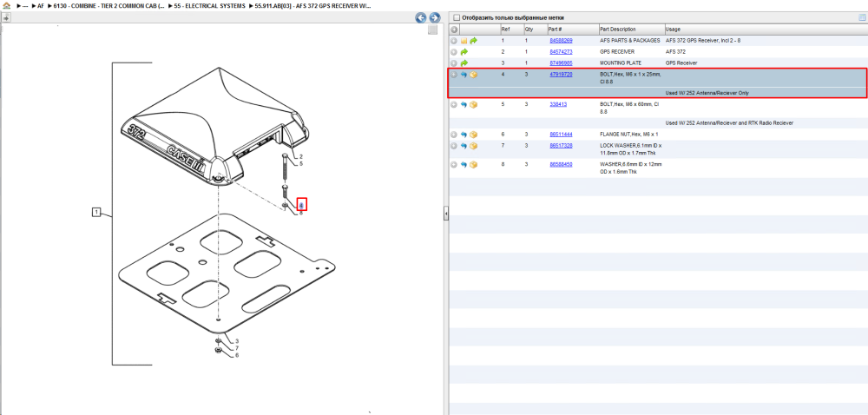Click 'FLANGE NUT,Hex, M6 x 1' description
The width and height of the screenshot is (868, 415).
pos(628,135)
